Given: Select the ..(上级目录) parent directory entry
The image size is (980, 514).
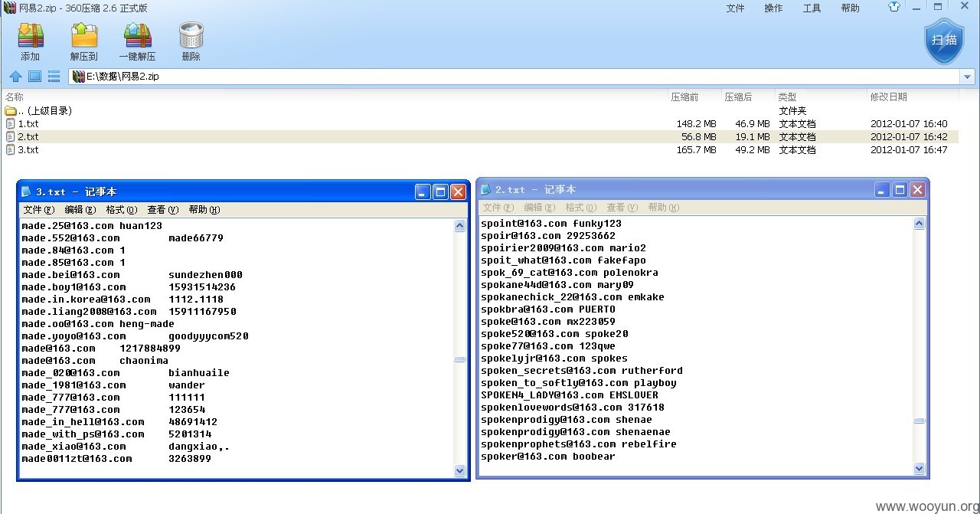Looking at the screenshot, I should [x=38, y=110].
